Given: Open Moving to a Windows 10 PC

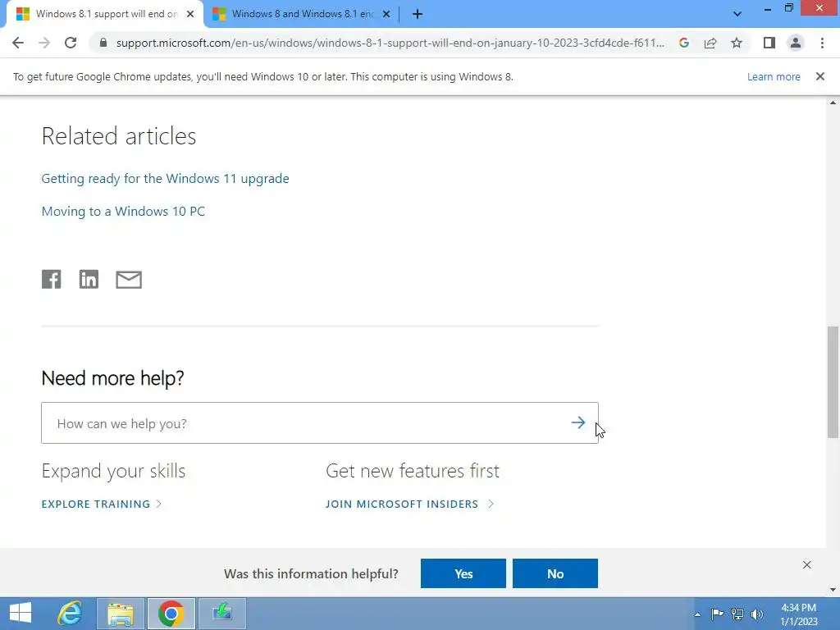Looking at the screenshot, I should [123, 211].
